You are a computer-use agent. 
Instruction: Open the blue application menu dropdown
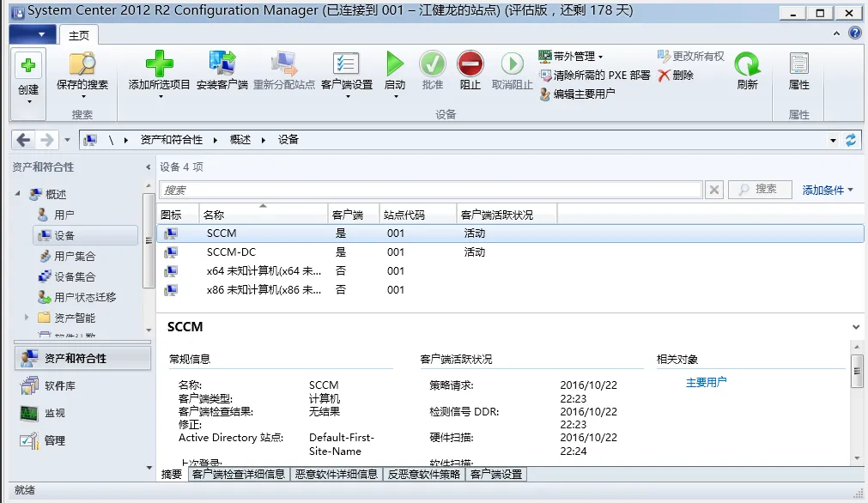coord(32,34)
